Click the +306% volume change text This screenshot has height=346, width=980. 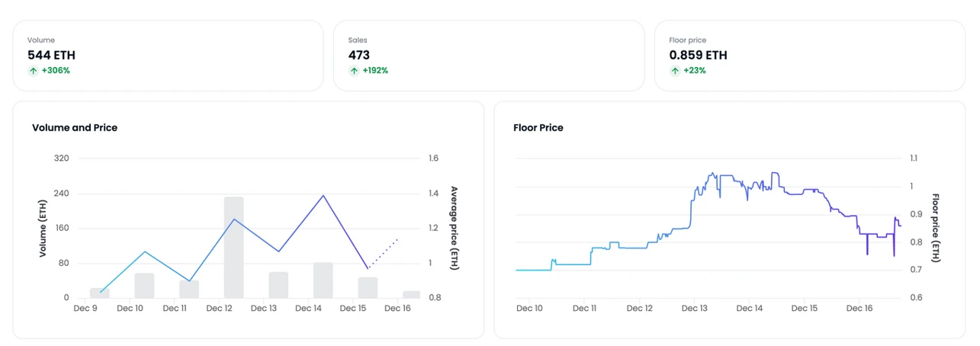[56, 71]
